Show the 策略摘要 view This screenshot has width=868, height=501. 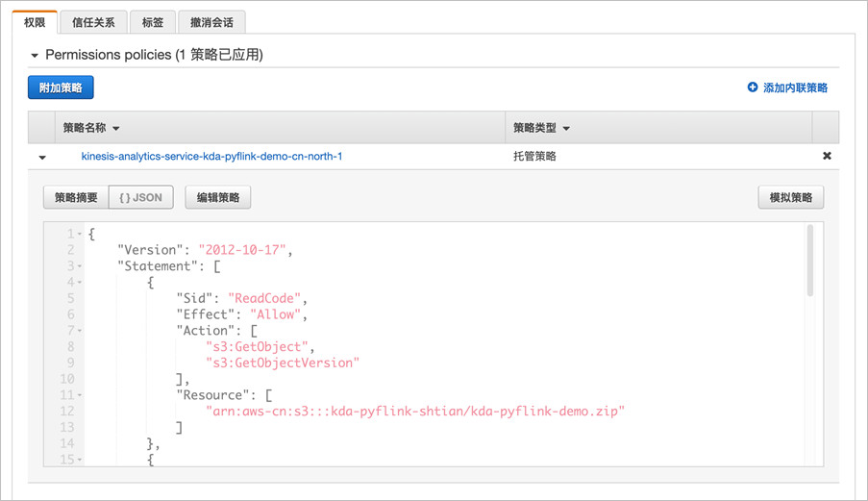click(x=76, y=198)
